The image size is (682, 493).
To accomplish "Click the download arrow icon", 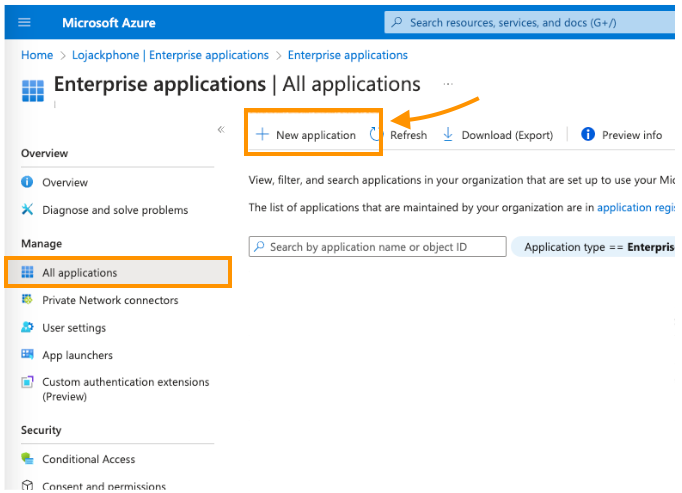I will coord(448,134).
